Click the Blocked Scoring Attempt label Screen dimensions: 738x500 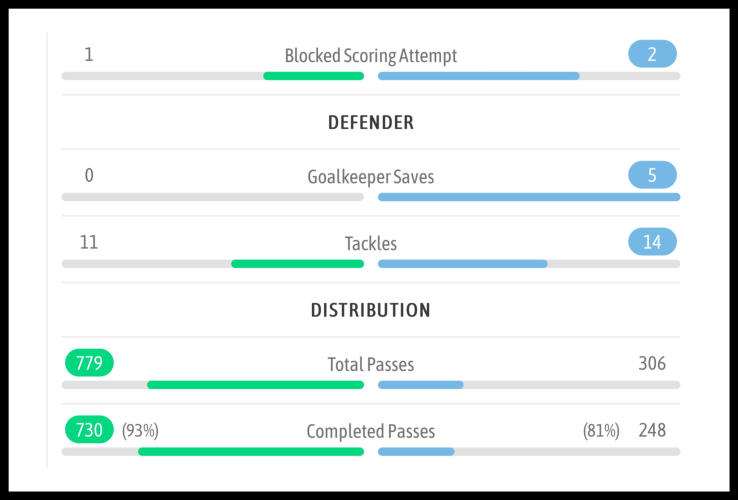[370, 56]
